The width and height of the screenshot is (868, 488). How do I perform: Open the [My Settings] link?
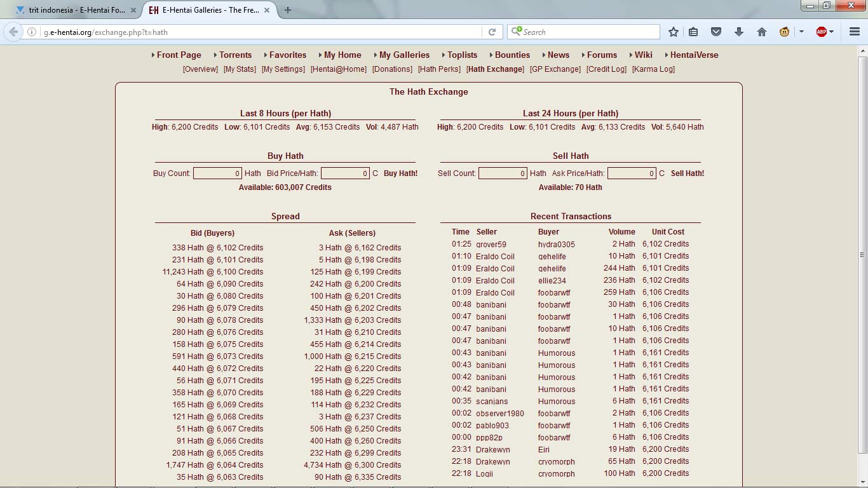pos(283,69)
